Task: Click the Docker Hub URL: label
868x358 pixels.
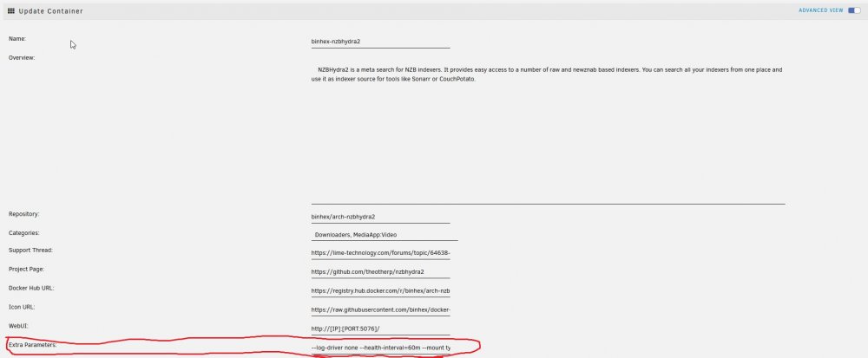Action: click(31, 288)
